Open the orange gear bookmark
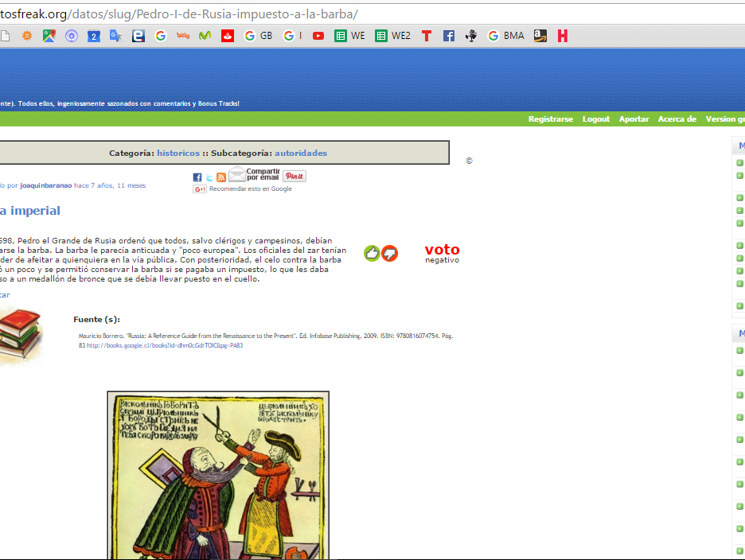This screenshot has width=745, height=560. tap(27, 36)
